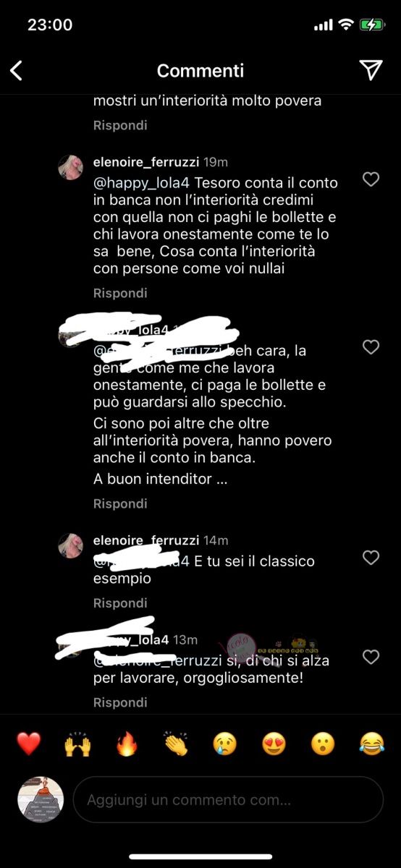The height and width of the screenshot is (868, 401).
Task: Open the share paper plane icon
Action: [371, 69]
